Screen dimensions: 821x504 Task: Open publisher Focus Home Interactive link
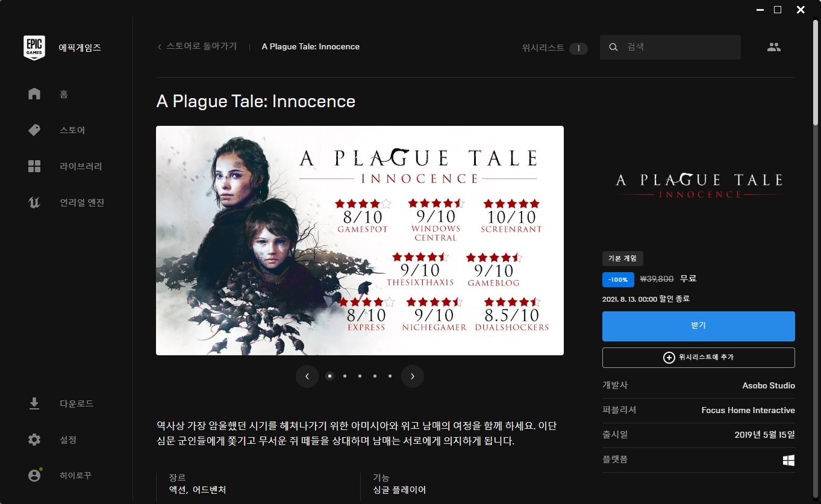[748, 410]
